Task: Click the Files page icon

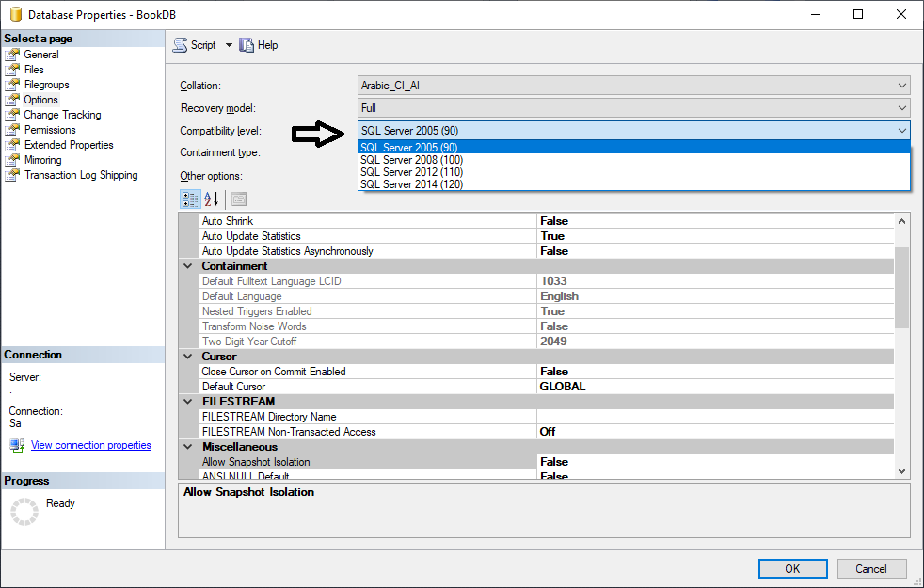Action: click(12, 70)
